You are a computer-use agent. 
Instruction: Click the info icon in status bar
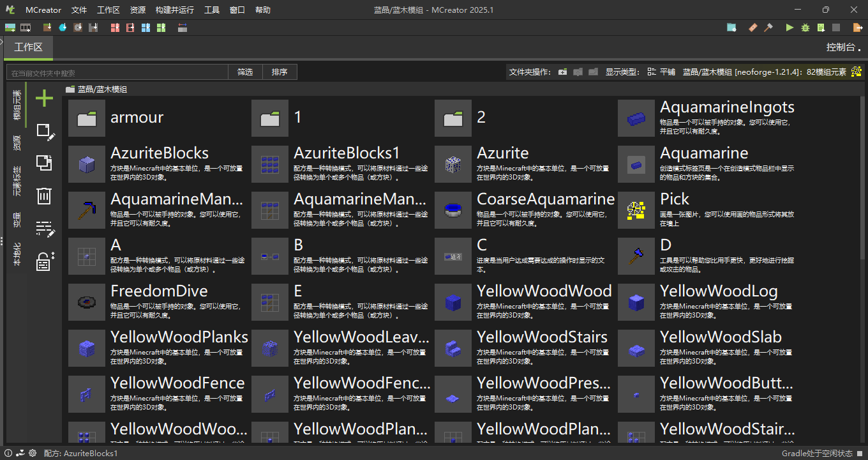(x=8, y=453)
